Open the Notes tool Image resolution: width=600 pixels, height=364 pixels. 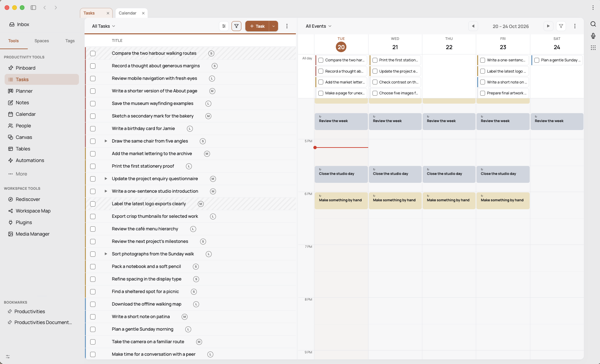[42, 103]
